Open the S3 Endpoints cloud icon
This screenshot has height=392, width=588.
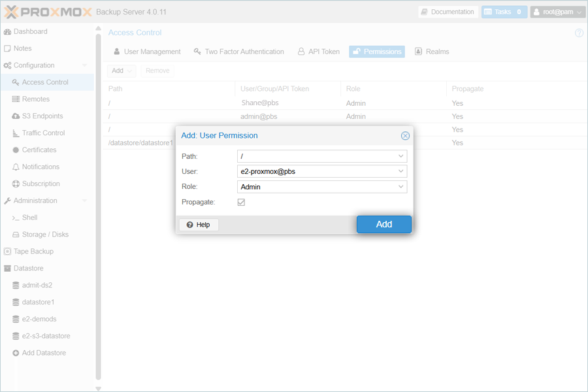point(16,116)
